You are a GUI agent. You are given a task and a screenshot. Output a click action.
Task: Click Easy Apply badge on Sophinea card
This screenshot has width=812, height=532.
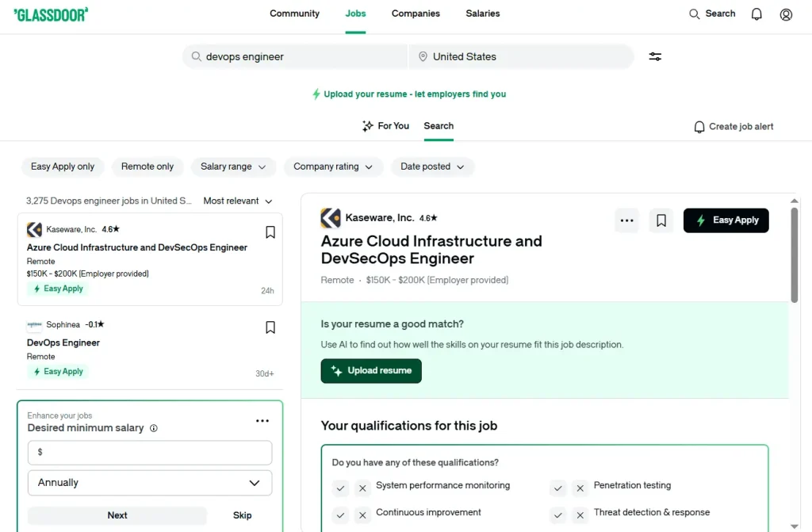[x=58, y=371]
